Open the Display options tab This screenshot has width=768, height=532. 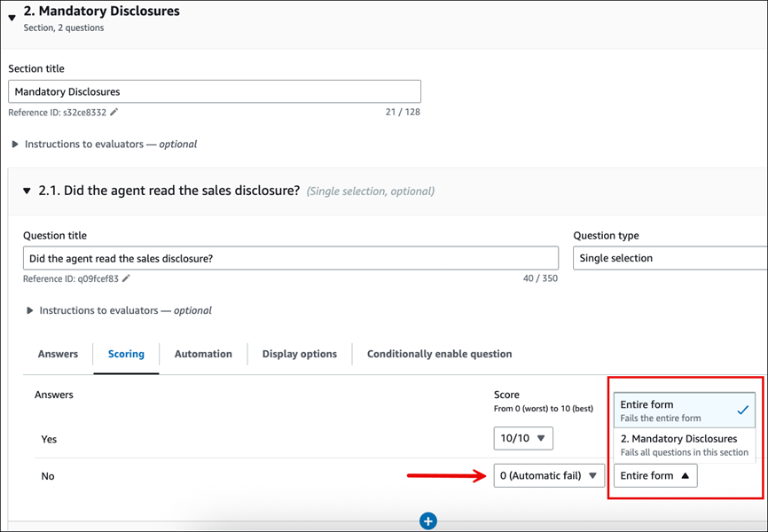click(x=299, y=354)
